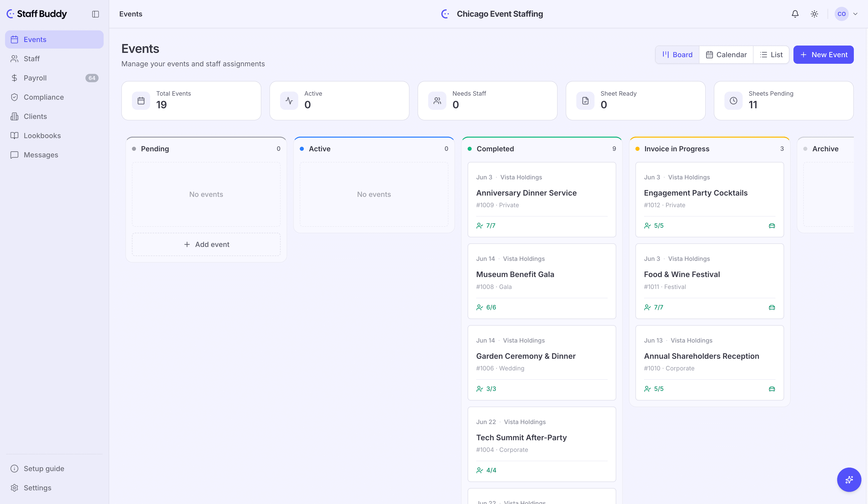Open Compliance in the sidebar
Screen dimensions: 868x504
(54, 97)
